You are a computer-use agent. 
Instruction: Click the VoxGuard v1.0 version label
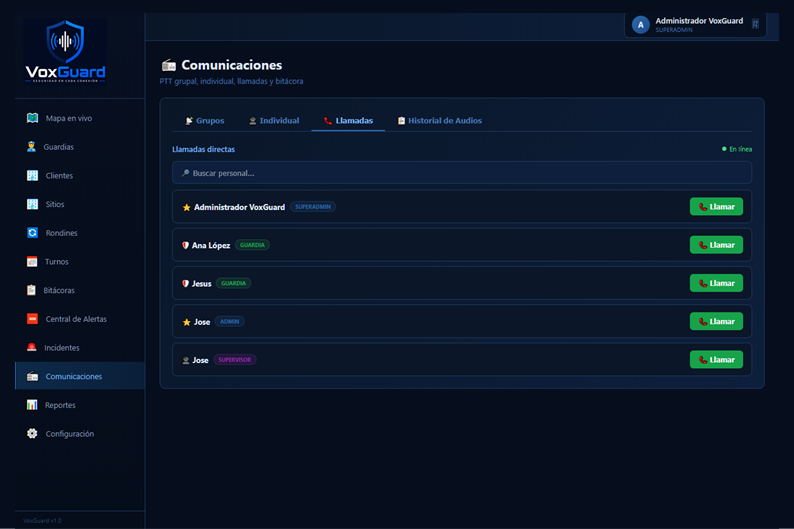click(42, 520)
